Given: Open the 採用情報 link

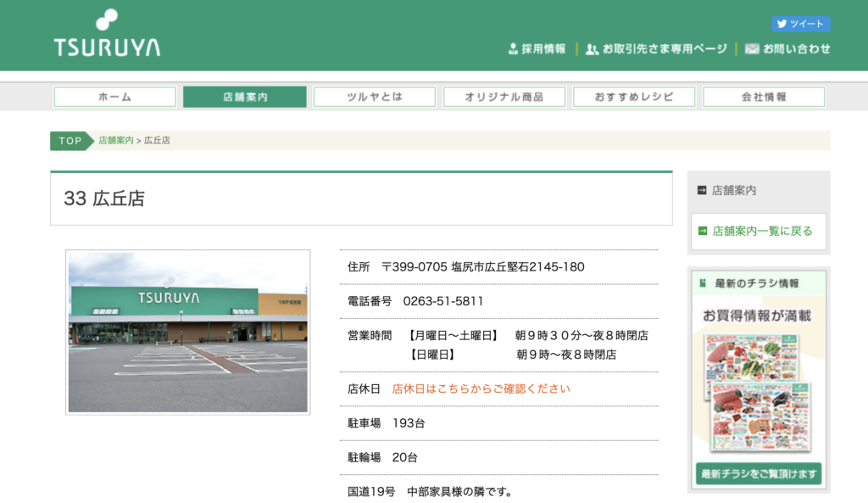Looking at the screenshot, I should (537, 48).
